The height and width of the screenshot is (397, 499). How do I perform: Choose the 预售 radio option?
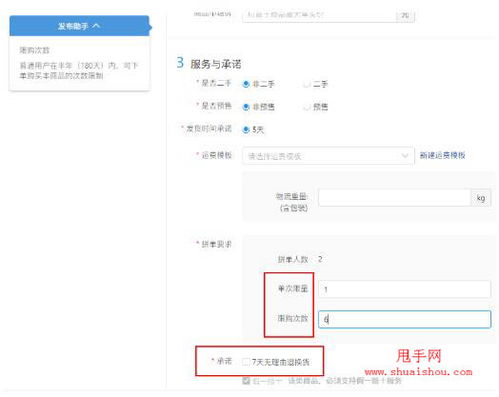[307, 107]
